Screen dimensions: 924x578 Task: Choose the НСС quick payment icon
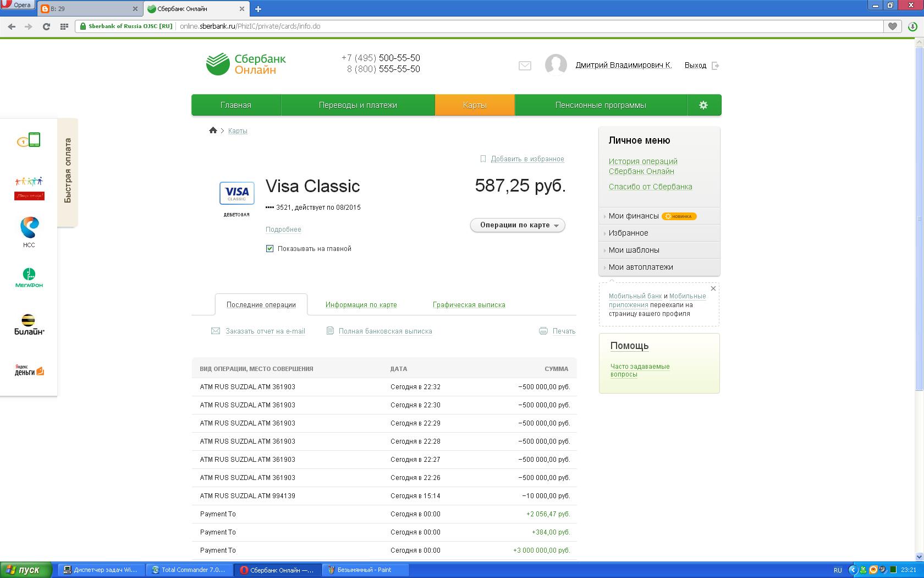pyautogui.click(x=29, y=232)
